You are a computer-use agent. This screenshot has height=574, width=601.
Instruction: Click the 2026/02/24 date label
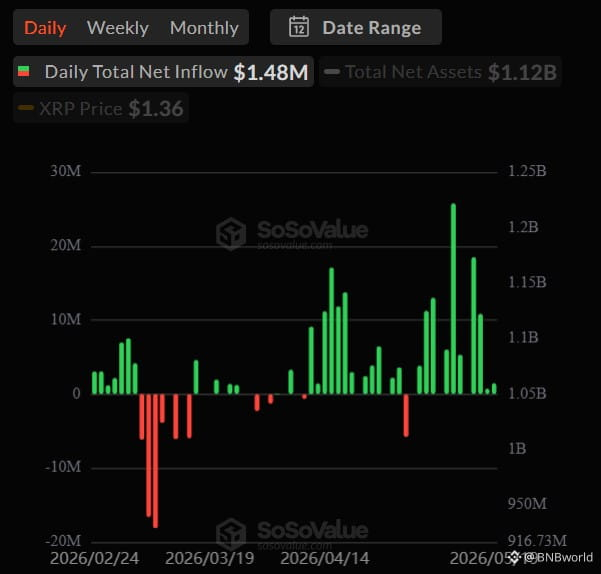point(94,558)
